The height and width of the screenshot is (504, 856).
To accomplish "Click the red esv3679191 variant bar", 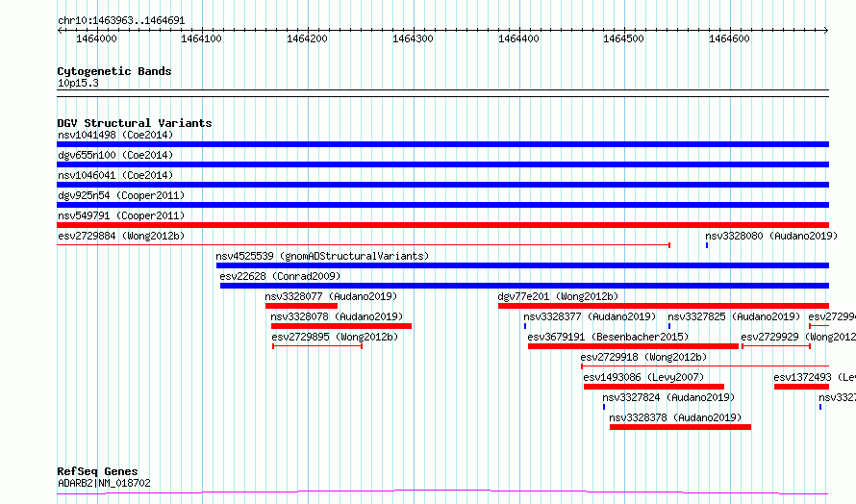I will 633,346.
